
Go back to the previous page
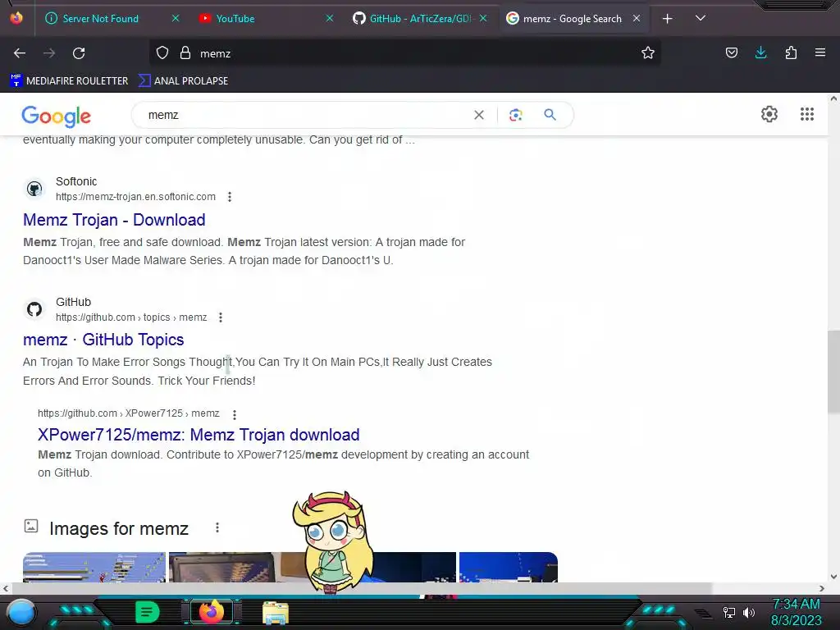click(20, 53)
